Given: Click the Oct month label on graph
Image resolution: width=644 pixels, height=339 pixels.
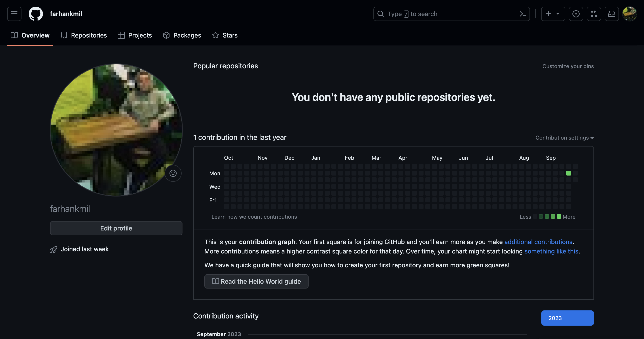Looking at the screenshot, I should 229,158.
